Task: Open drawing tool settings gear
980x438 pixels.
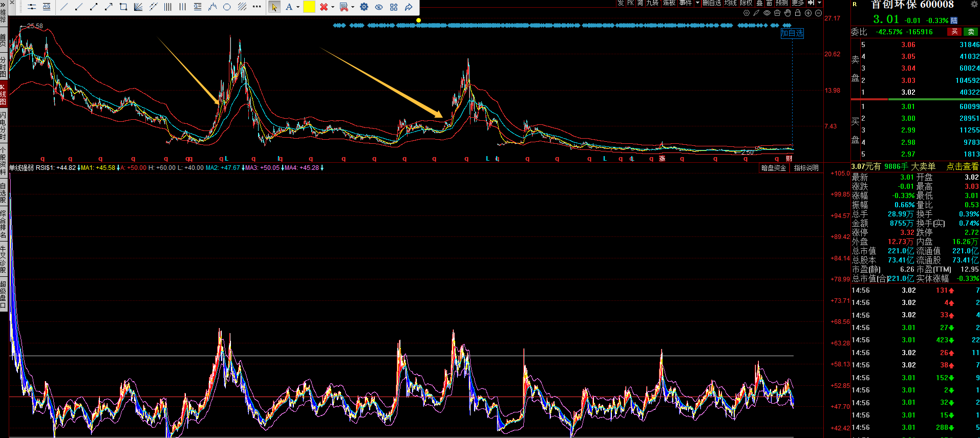Action: pyautogui.click(x=364, y=7)
